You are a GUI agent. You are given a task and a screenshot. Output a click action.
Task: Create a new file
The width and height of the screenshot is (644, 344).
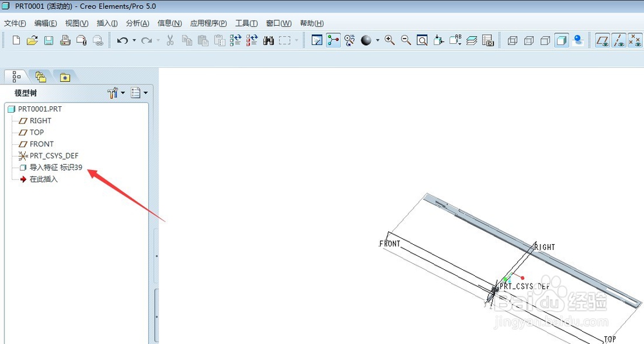tap(16, 41)
